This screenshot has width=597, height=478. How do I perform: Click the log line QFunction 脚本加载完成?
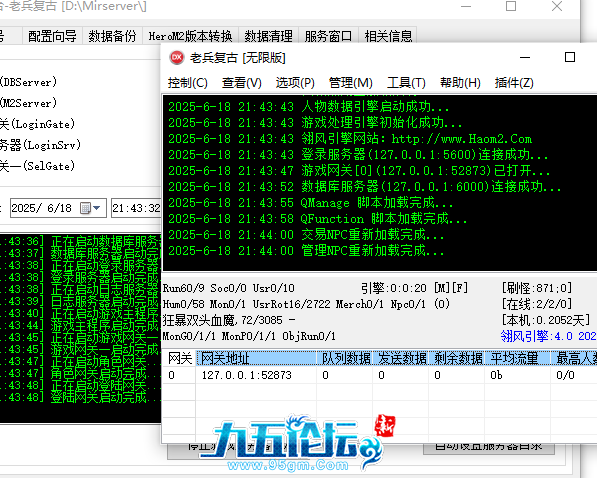click(x=317, y=219)
